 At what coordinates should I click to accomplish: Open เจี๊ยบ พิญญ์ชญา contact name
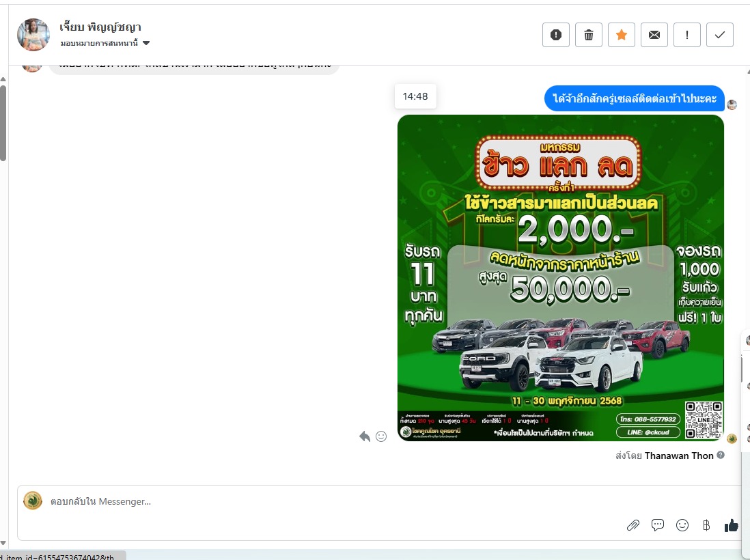coord(100,27)
